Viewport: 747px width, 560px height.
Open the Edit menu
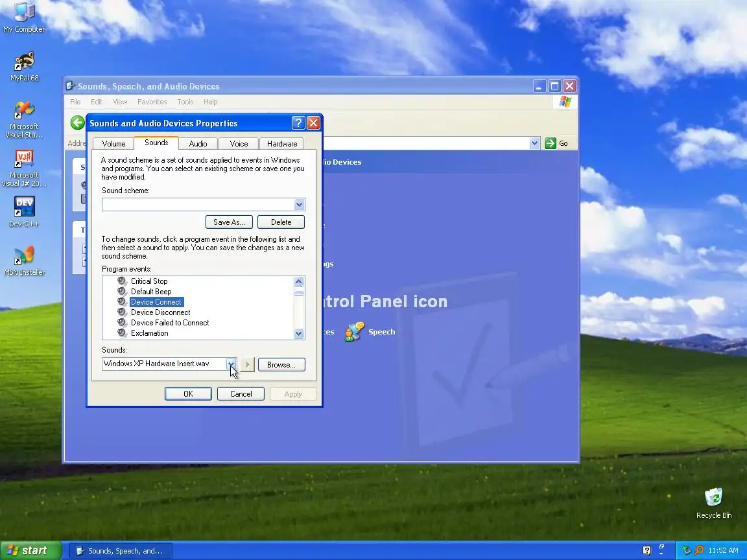click(97, 102)
